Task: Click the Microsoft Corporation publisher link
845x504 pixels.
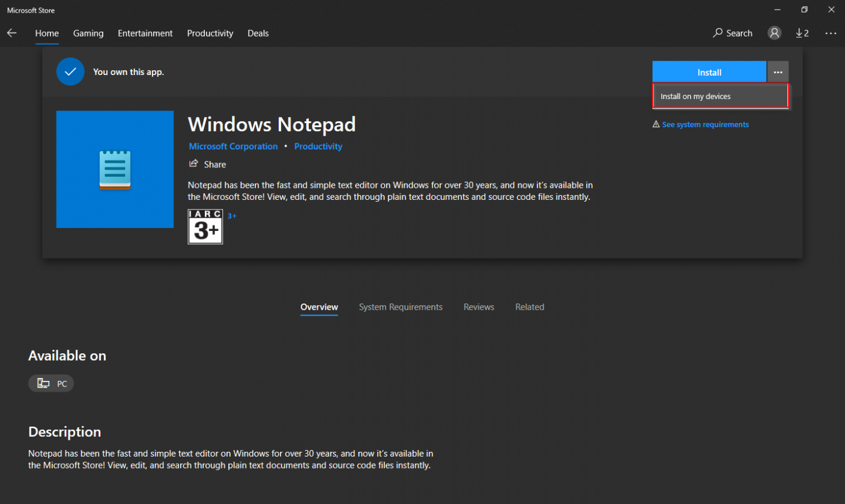Action: [x=233, y=146]
